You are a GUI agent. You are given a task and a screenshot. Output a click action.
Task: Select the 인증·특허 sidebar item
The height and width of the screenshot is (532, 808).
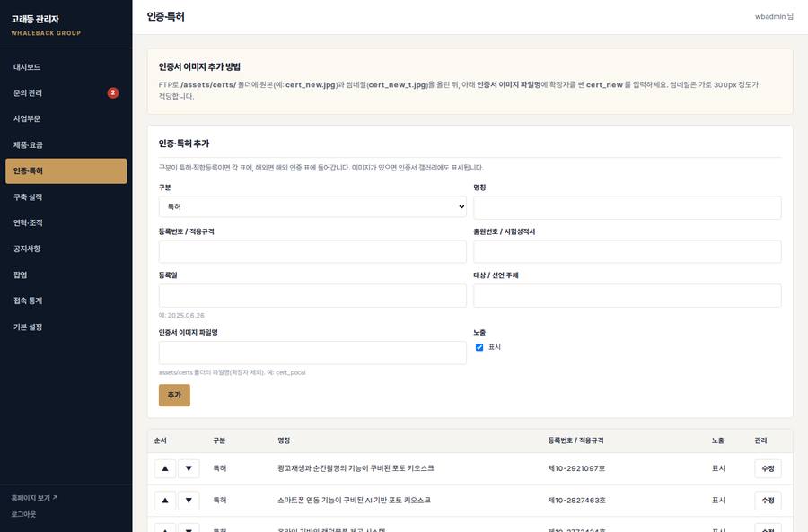pos(66,171)
